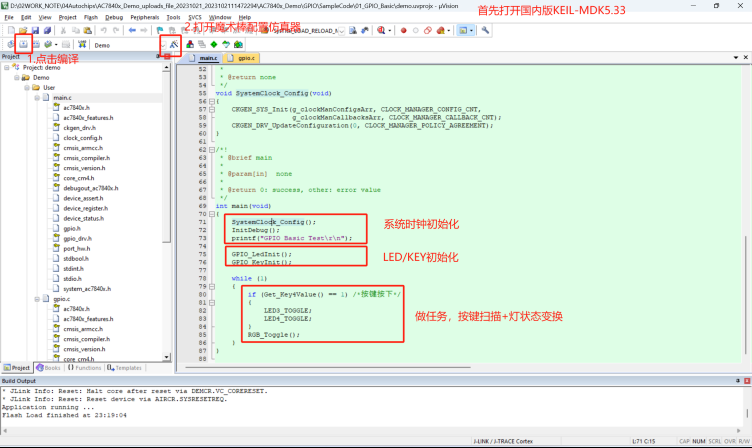Select gpio_drv.h in project tree
Image resolution: width=752 pixels, height=448 pixels.
point(77,238)
